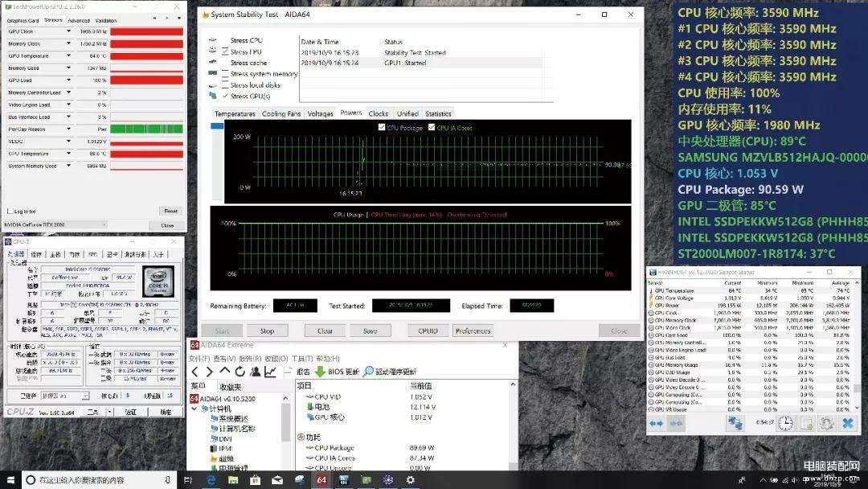
Task: Click the Windows taskbar search box
Action: (x=99, y=479)
